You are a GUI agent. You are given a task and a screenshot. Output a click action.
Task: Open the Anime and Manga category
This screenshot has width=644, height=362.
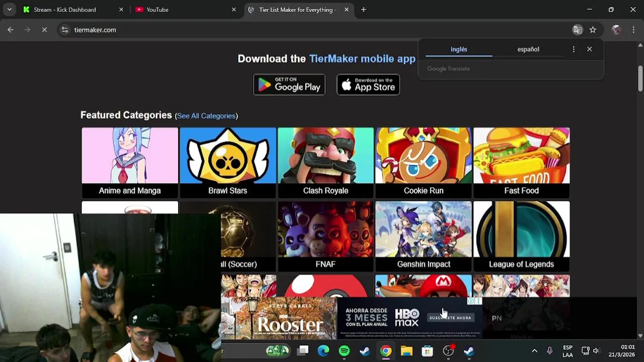coord(130,162)
